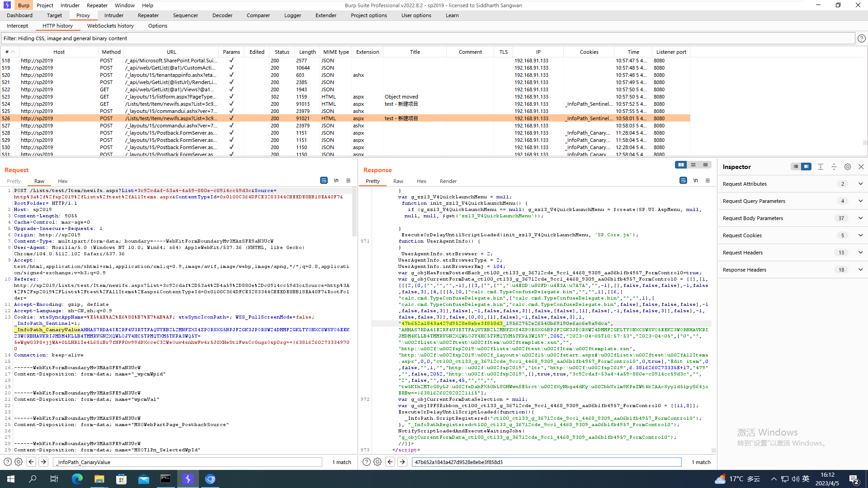This screenshot has height=488, width=868.
Task: Open response search help icon
Action: pyautogui.click(x=366, y=462)
